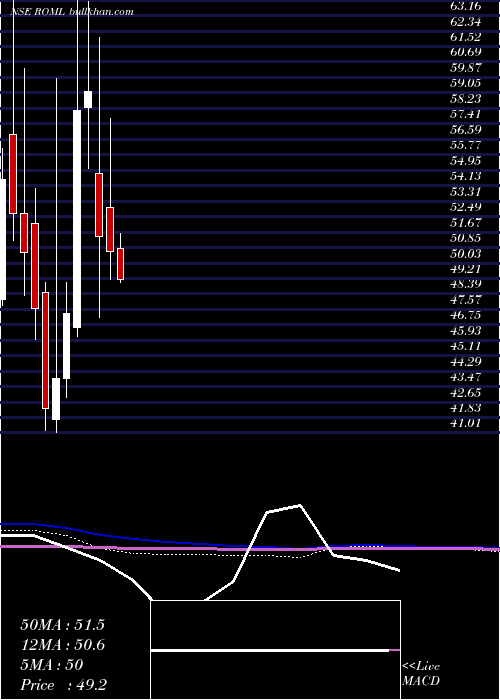Click the 41.01 price axis label
The width and height of the screenshot is (500, 700).
(x=466, y=424)
